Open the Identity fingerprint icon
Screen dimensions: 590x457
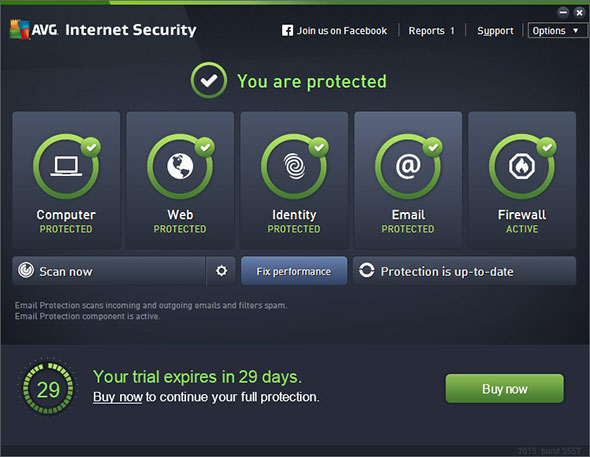[294, 166]
